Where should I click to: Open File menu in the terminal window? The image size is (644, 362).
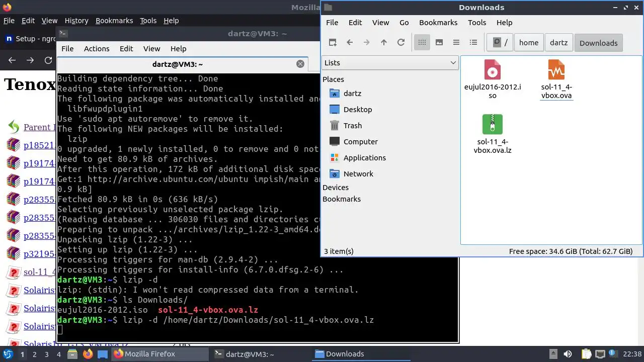(67, 49)
